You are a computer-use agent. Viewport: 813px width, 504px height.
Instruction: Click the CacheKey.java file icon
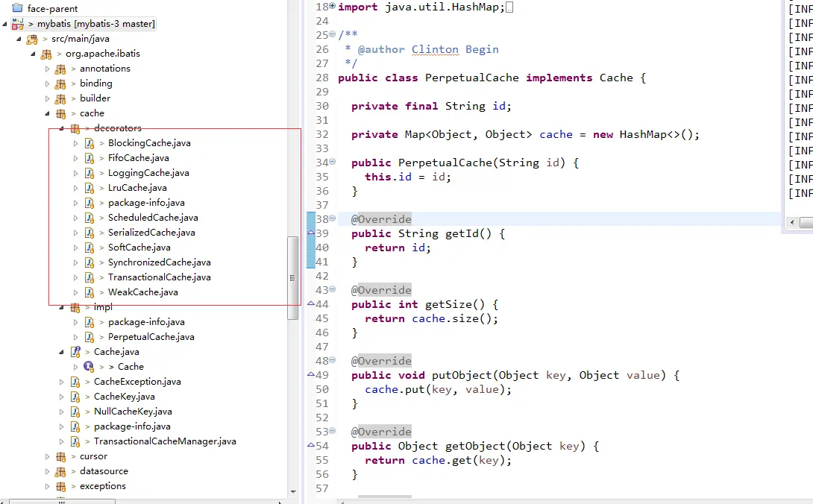click(75, 397)
